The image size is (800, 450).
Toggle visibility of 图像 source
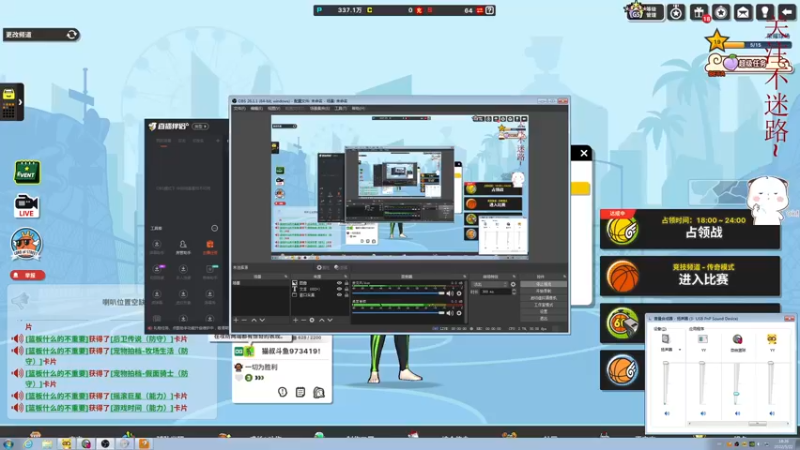tap(339, 283)
